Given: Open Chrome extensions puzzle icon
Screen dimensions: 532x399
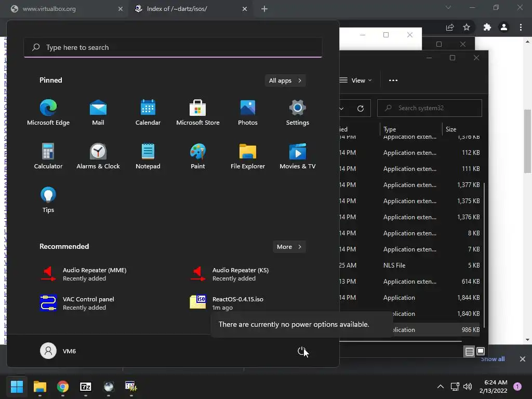Looking at the screenshot, I should (x=487, y=28).
